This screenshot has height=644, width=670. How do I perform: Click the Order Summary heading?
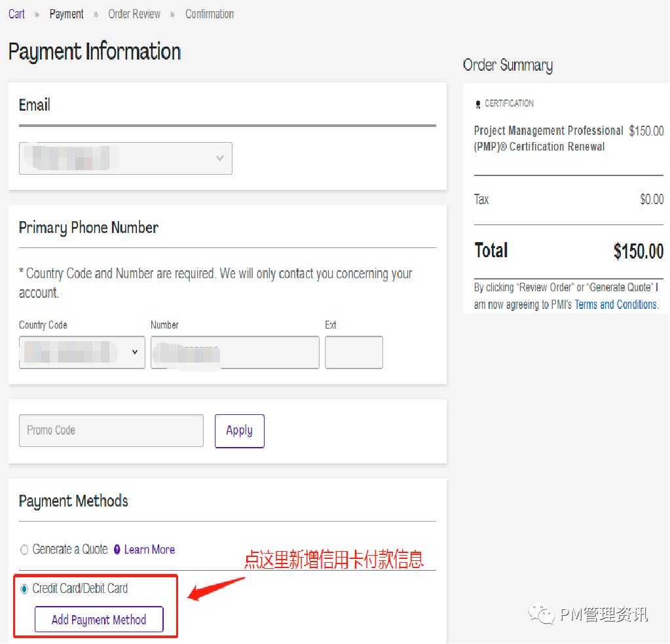(508, 65)
